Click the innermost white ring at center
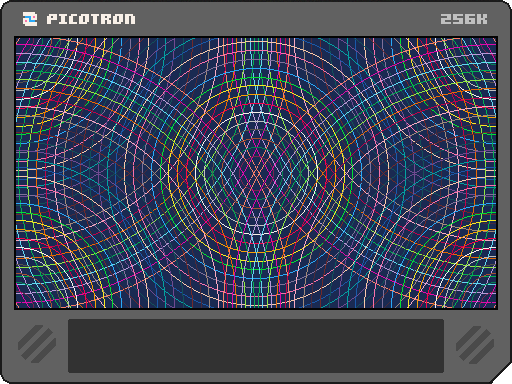512x384 pixels. (x=256, y=114)
